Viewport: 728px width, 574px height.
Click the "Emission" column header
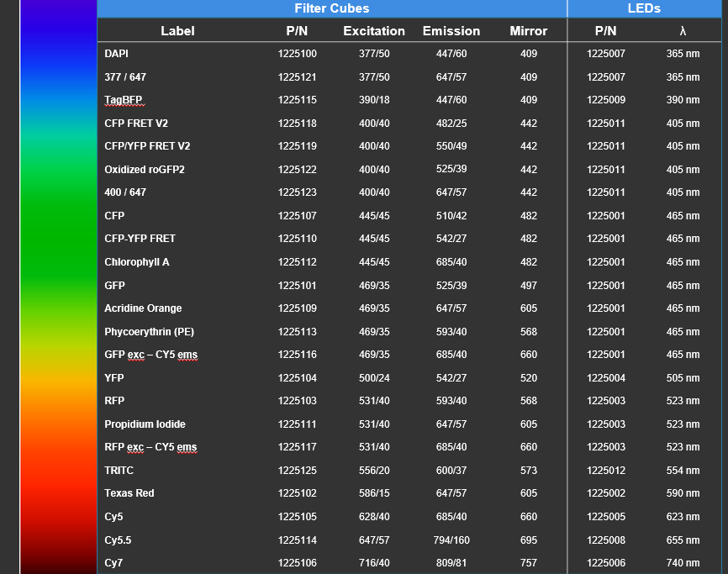pos(451,31)
